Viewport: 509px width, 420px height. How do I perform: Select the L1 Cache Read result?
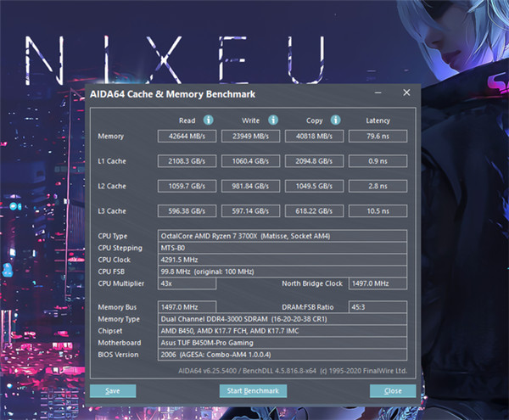coord(187,161)
